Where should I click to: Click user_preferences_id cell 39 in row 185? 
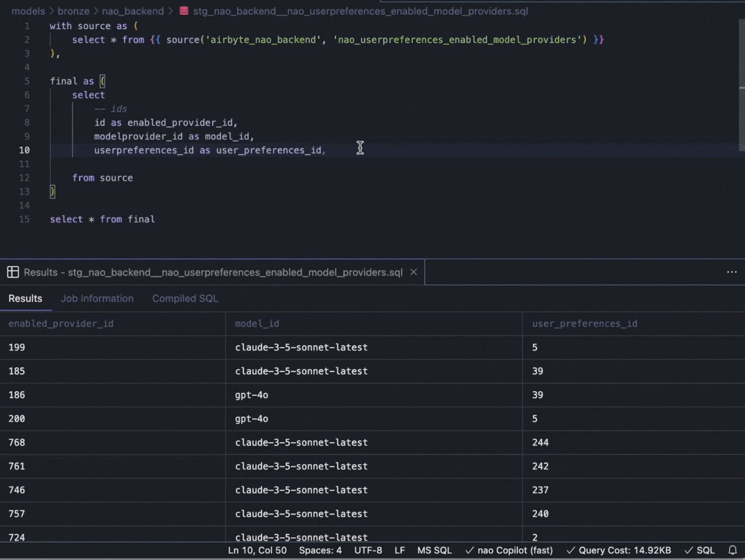(x=634, y=371)
